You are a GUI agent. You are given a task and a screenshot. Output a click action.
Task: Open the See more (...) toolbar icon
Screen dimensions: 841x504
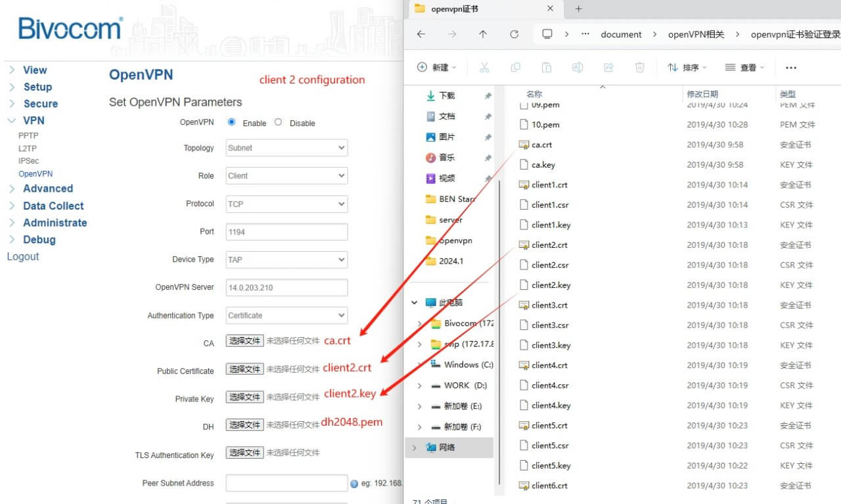(x=791, y=67)
